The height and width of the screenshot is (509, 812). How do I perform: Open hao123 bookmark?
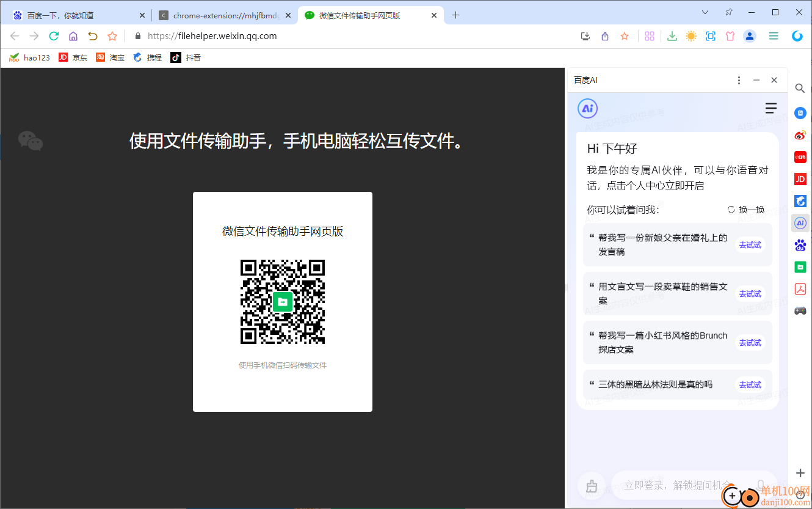(x=29, y=57)
